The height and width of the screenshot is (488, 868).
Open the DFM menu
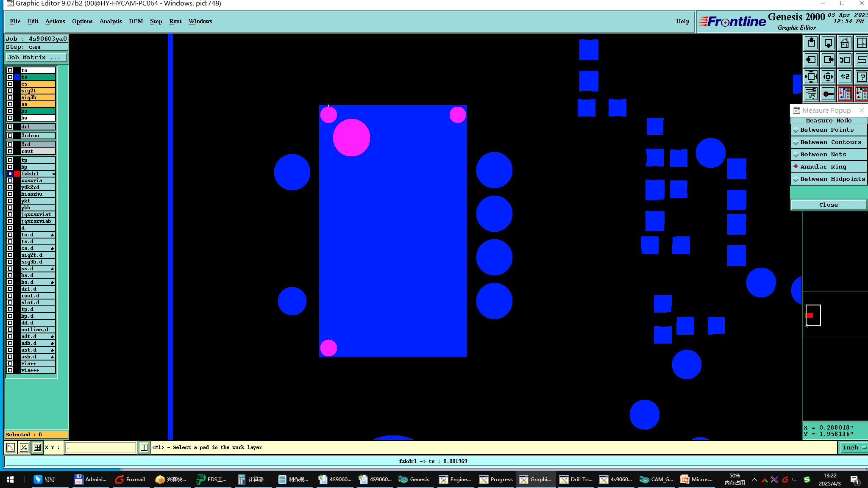136,21
